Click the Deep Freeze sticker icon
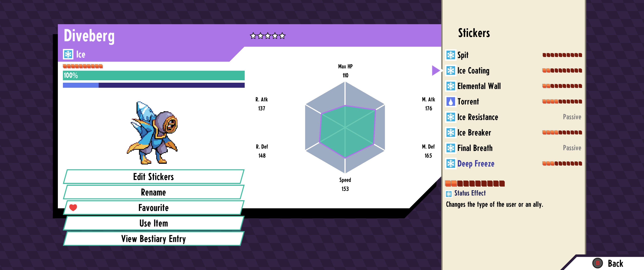 coord(450,164)
